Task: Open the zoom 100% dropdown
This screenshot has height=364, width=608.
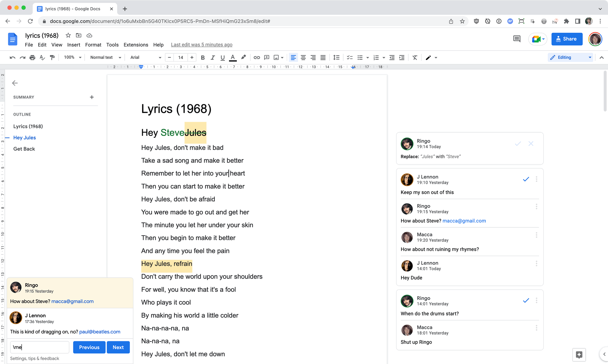Action: pos(73,57)
